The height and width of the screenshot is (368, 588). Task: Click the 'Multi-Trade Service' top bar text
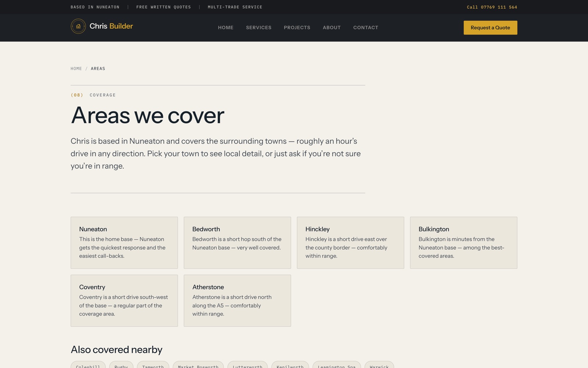point(235,7)
